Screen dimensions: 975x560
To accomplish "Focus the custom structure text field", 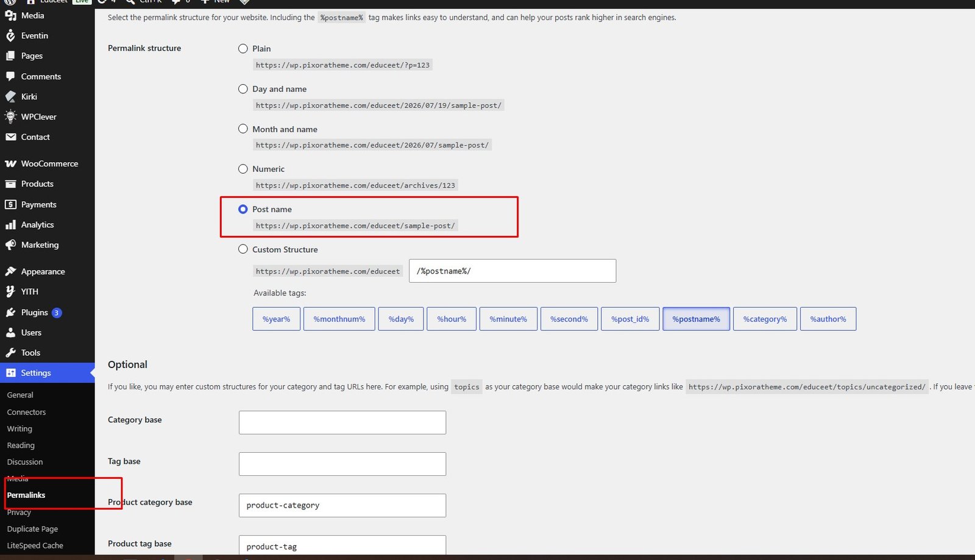I will coord(512,271).
